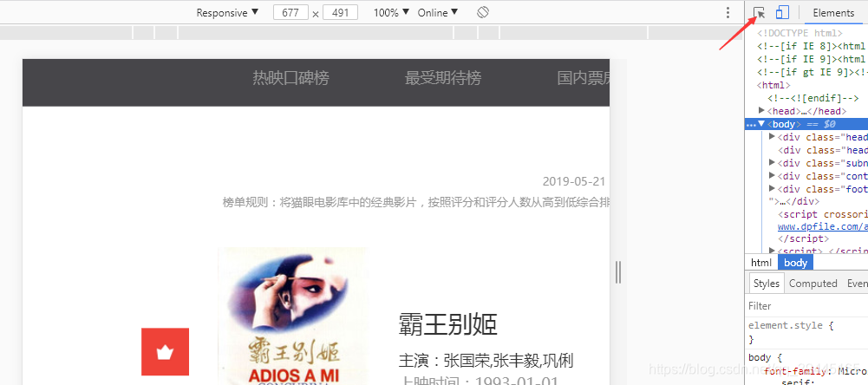Switch to the Elements tab
Image resolution: width=868 pixels, height=385 pixels.
(x=833, y=13)
